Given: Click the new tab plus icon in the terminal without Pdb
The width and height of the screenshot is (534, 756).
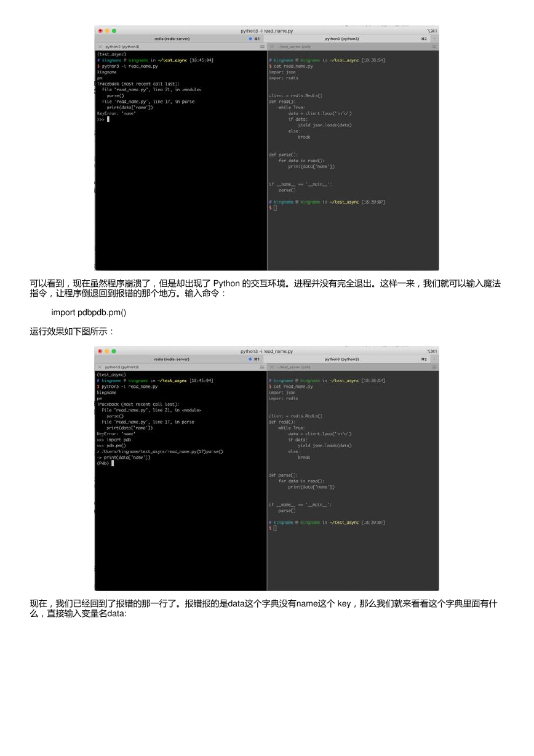Looking at the screenshot, I should 434,38.
